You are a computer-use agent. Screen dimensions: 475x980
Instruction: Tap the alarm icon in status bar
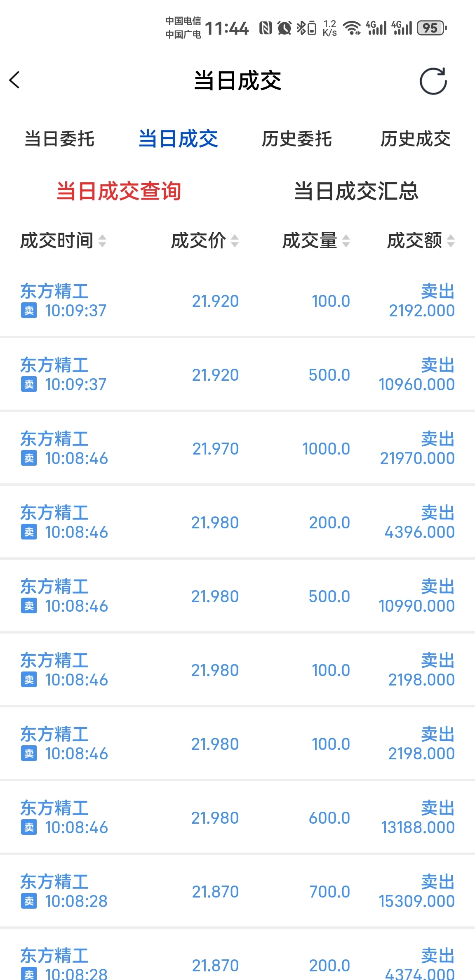click(285, 28)
